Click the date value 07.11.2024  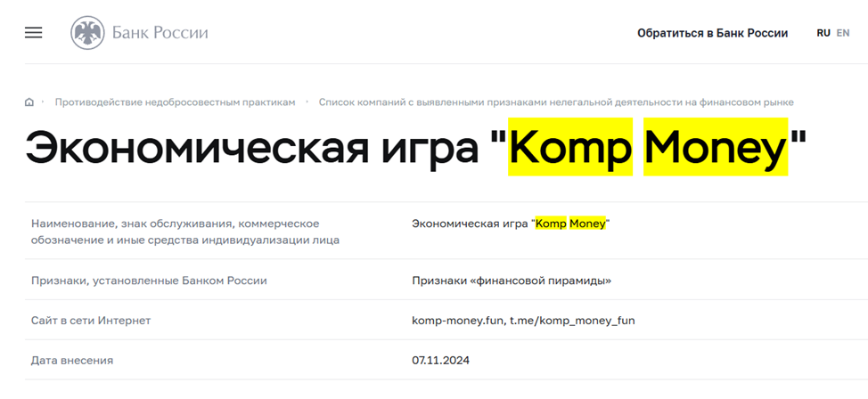440,361
